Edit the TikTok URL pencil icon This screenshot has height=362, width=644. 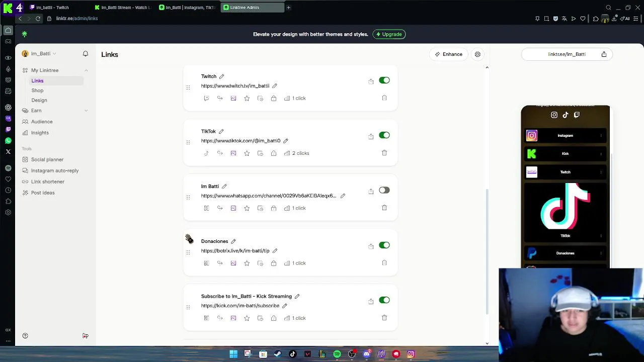coord(285,141)
